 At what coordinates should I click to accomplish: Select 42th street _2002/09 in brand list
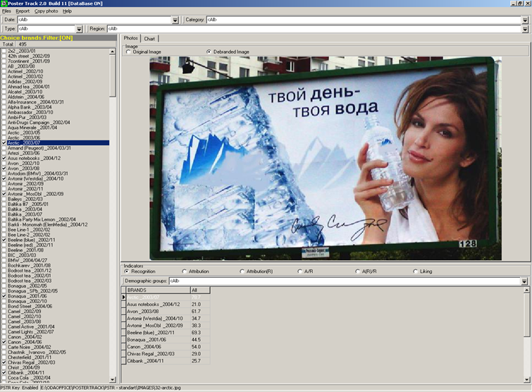[28, 56]
